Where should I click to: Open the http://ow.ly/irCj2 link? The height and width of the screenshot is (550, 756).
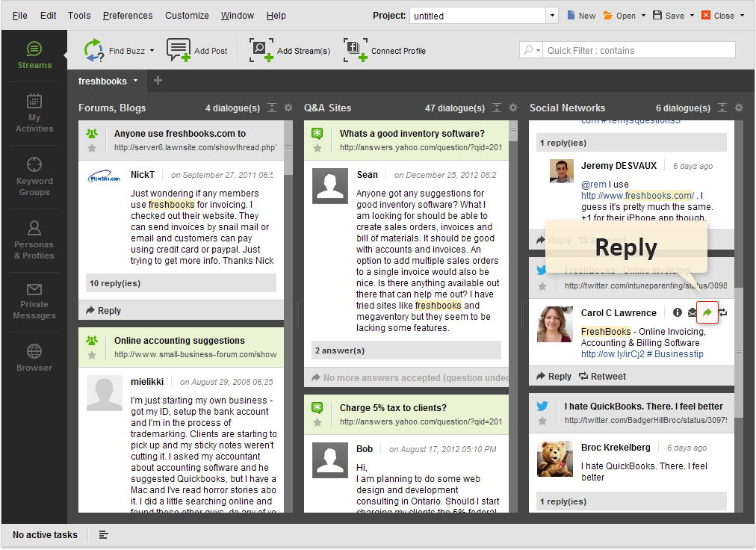click(613, 353)
